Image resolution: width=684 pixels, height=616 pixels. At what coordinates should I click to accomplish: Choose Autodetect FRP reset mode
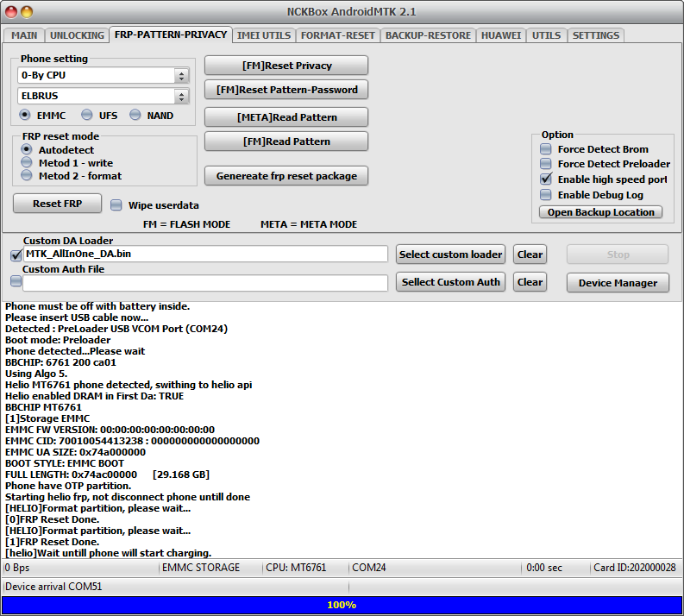coord(27,149)
